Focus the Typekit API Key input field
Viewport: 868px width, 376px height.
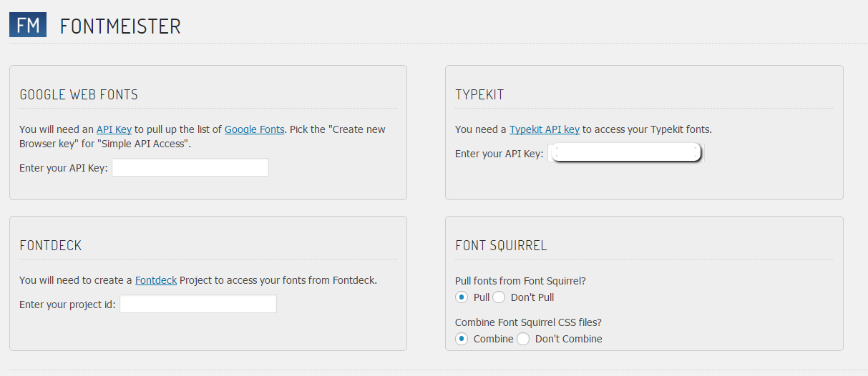pyautogui.click(x=626, y=153)
